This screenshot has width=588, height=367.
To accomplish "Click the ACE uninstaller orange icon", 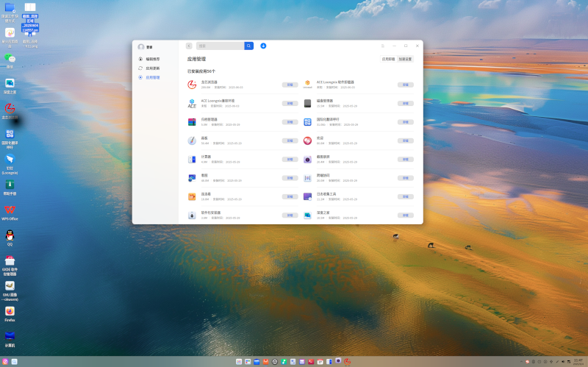I will 307,84.
